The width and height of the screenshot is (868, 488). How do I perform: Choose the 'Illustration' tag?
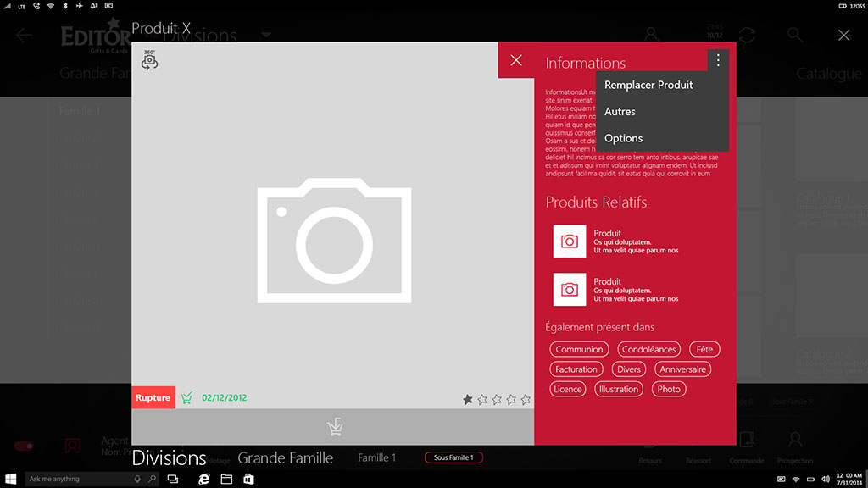click(618, 389)
